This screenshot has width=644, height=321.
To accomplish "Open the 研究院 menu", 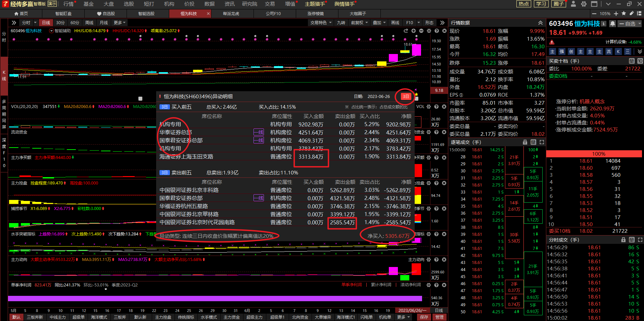I will pos(249,4).
